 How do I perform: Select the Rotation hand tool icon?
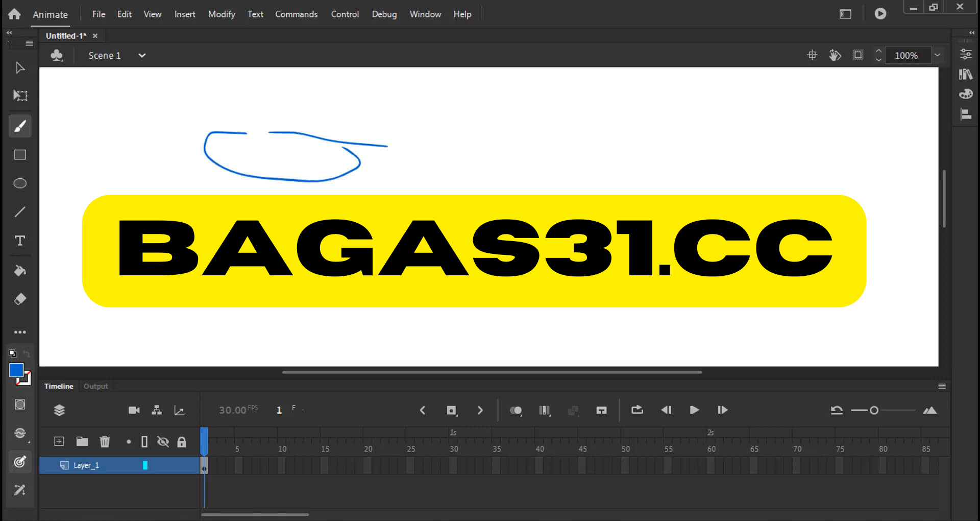835,55
